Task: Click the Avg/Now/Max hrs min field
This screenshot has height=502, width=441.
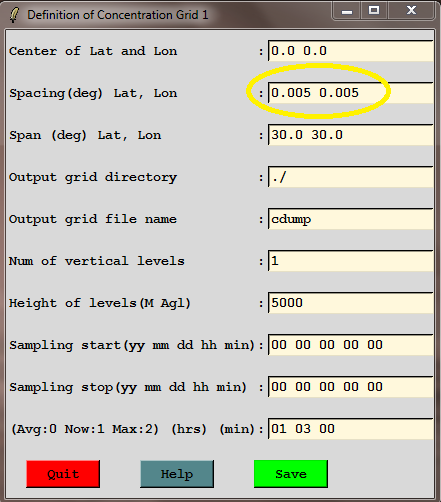Action: pyautogui.click(x=351, y=429)
